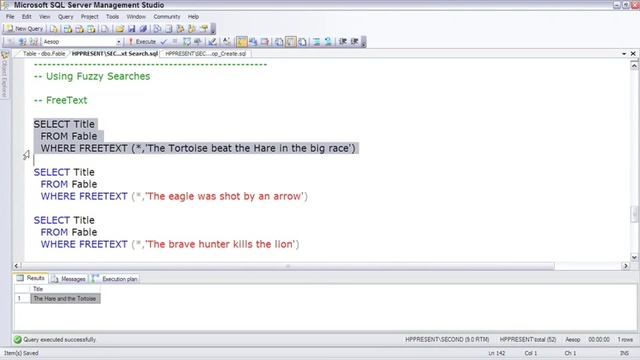Click the Title column header in results

coord(65,289)
